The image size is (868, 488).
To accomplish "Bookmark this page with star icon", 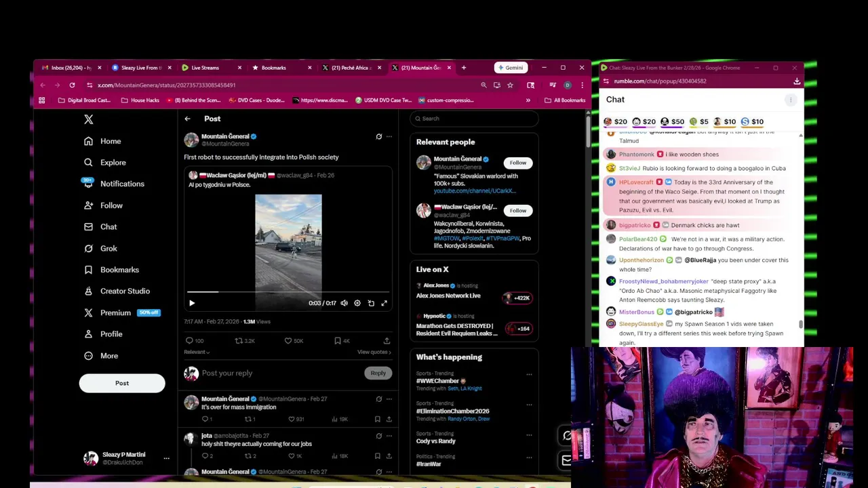I will point(510,85).
